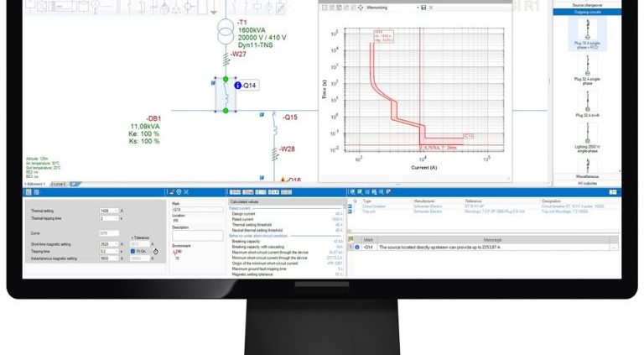644x355 pixels.
Task: Click the stopwatch icon next to I²t On
Action: pos(156,252)
